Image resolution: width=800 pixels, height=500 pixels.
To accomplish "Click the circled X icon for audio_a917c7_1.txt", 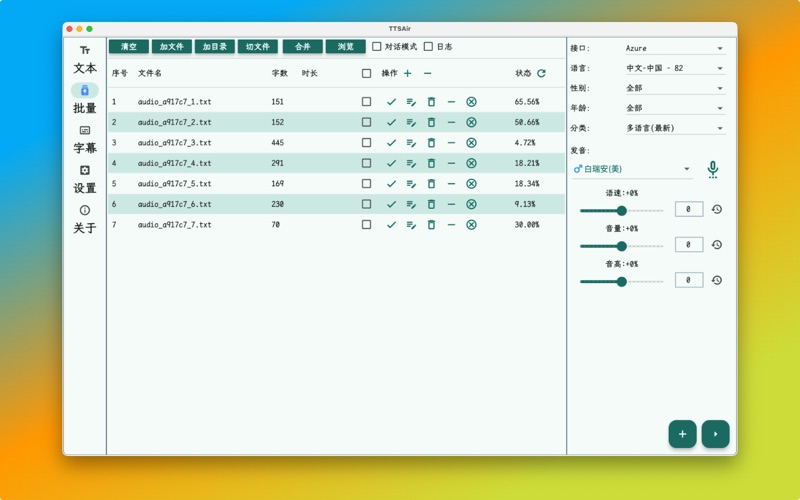I will [x=471, y=102].
